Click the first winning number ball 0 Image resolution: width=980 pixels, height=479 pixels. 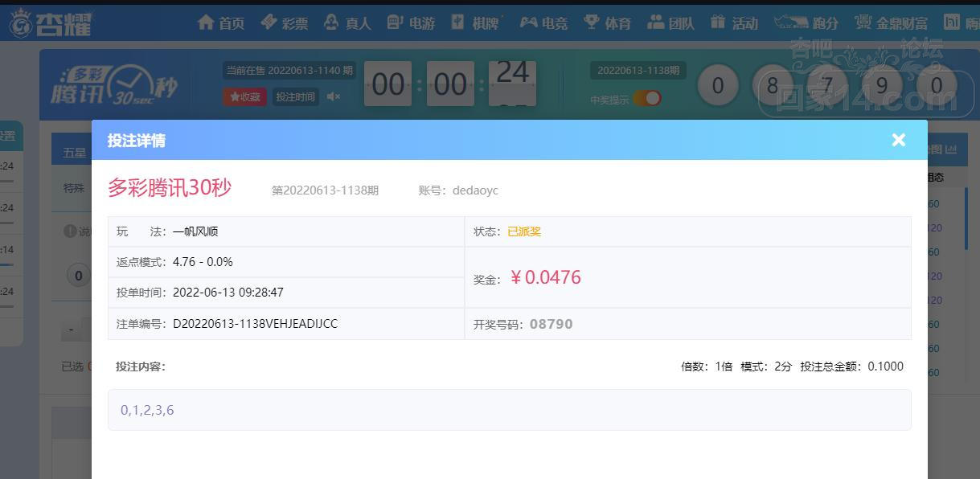tap(718, 85)
